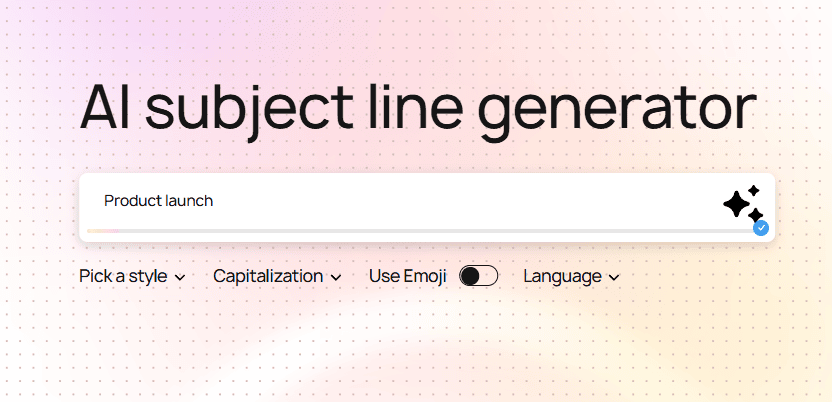This screenshot has width=832, height=402.
Task: Click the chevron beside Capitalization
Action: tap(336, 277)
